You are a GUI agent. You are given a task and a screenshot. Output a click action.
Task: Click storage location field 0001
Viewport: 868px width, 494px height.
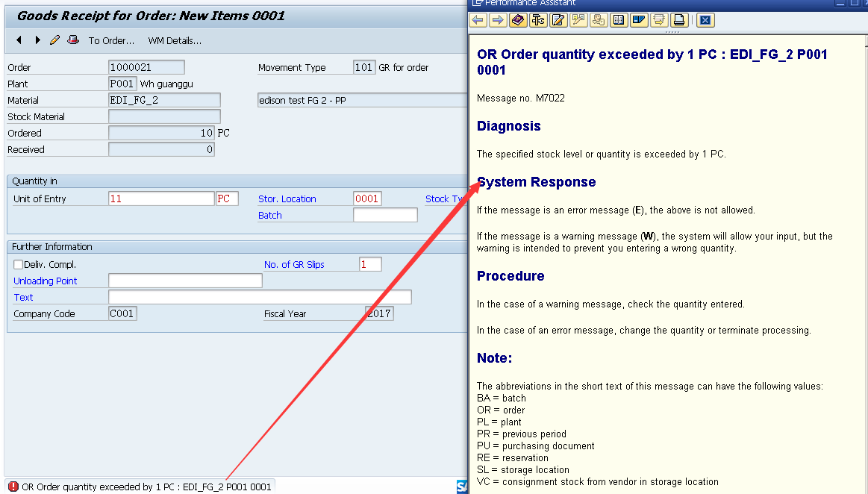pyautogui.click(x=367, y=198)
